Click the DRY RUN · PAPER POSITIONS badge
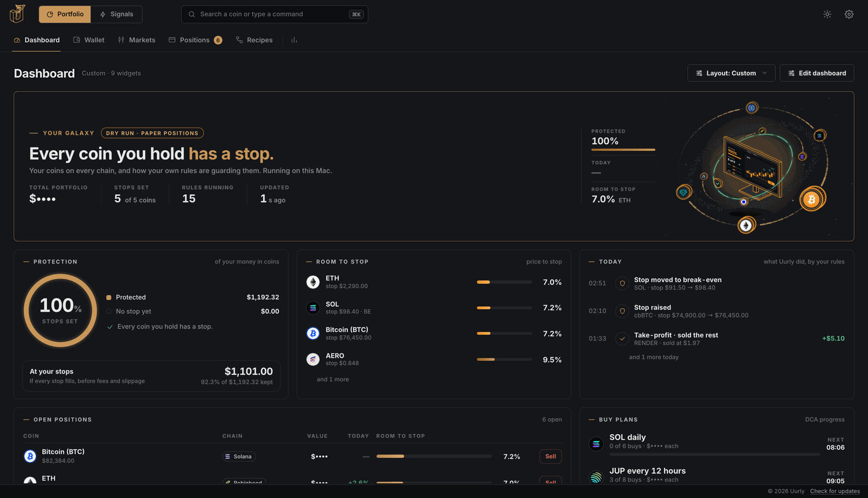 152,133
